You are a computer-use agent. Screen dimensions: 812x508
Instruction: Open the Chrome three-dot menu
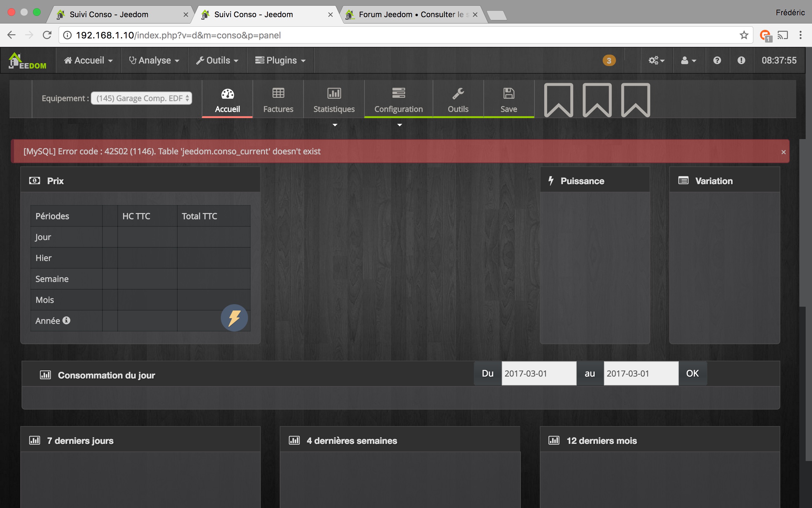pos(801,35)
